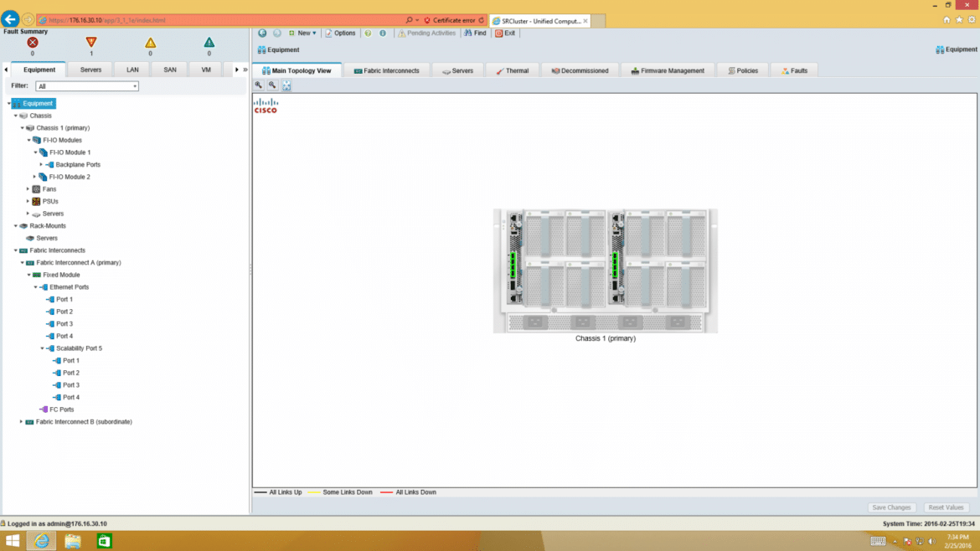Click the major faults orange triangle icon

click(91, 43)
